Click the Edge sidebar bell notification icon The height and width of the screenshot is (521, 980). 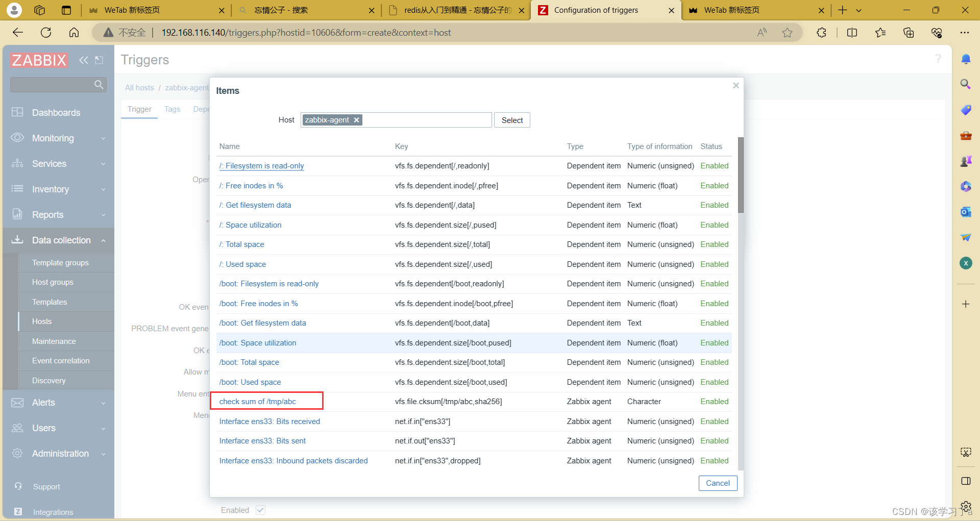point(966,59)
